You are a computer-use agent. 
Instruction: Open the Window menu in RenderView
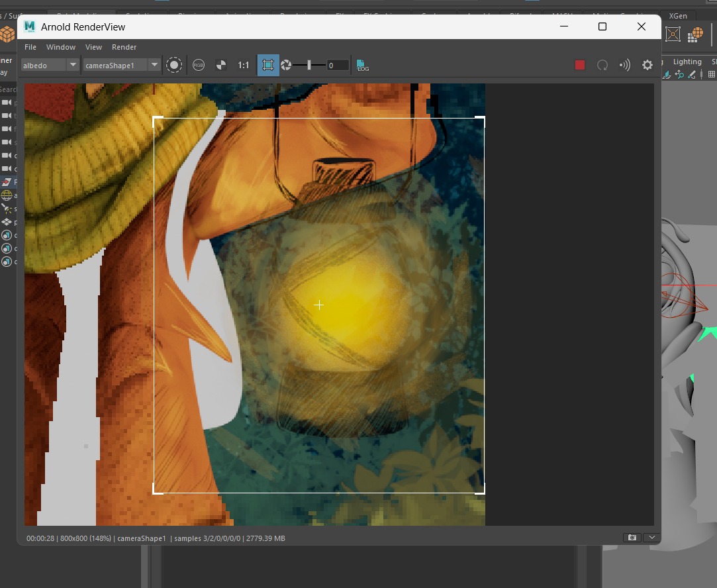[61, 47]
